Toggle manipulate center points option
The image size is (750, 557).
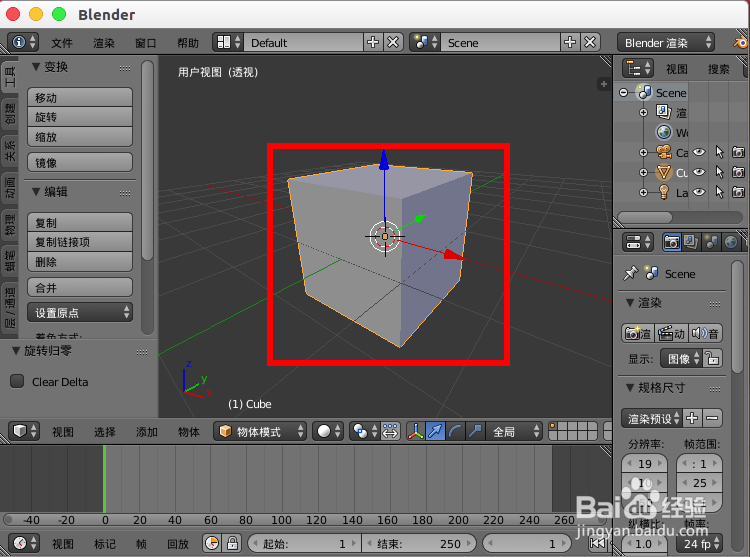[x=390, y=431]
